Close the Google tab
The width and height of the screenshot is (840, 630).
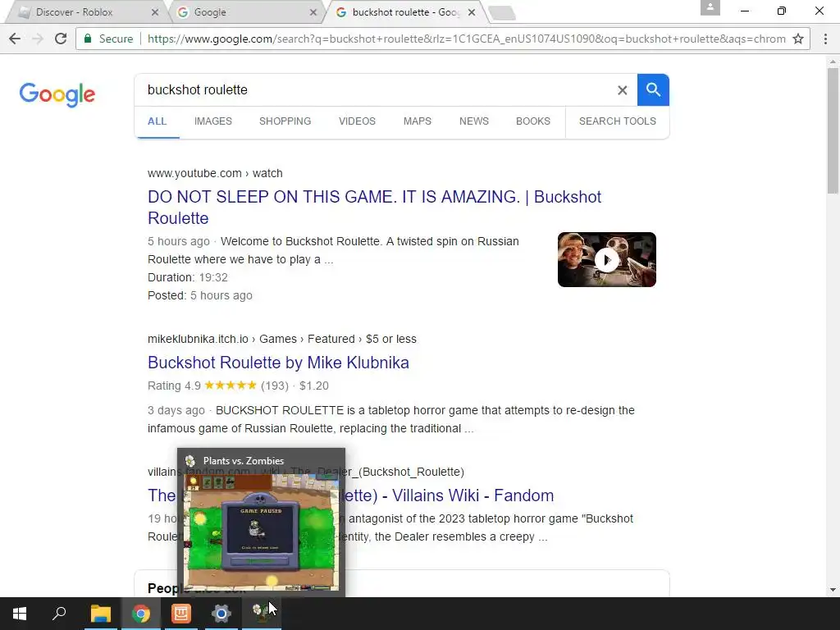[313, 11]
